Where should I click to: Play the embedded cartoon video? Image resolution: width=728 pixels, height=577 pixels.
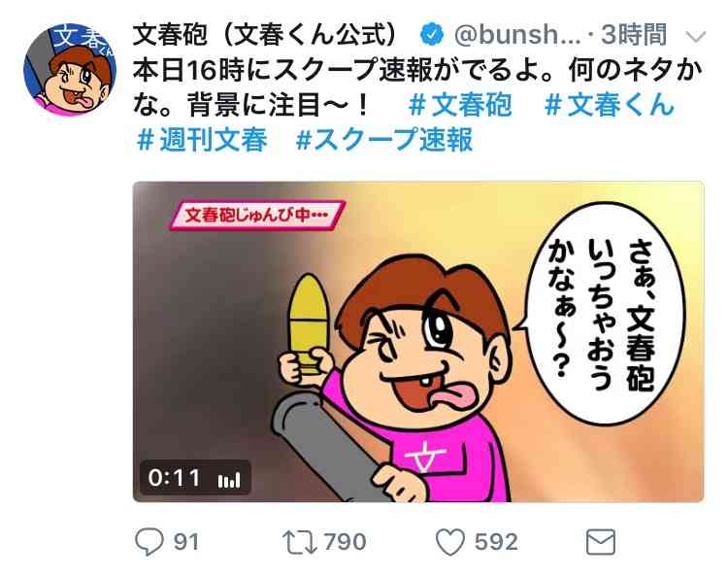[418, 342]
